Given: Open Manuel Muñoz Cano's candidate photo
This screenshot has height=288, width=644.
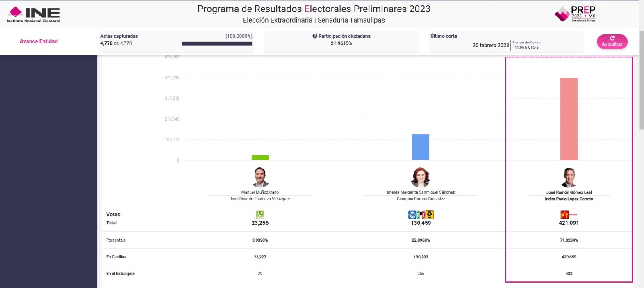Looking at the screenshot, I should point(260,177).
